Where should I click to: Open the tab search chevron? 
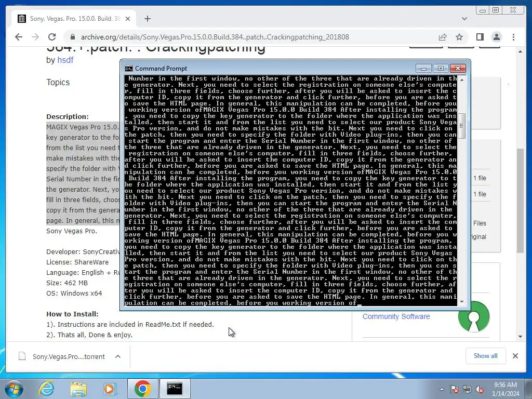coord(464,19)
